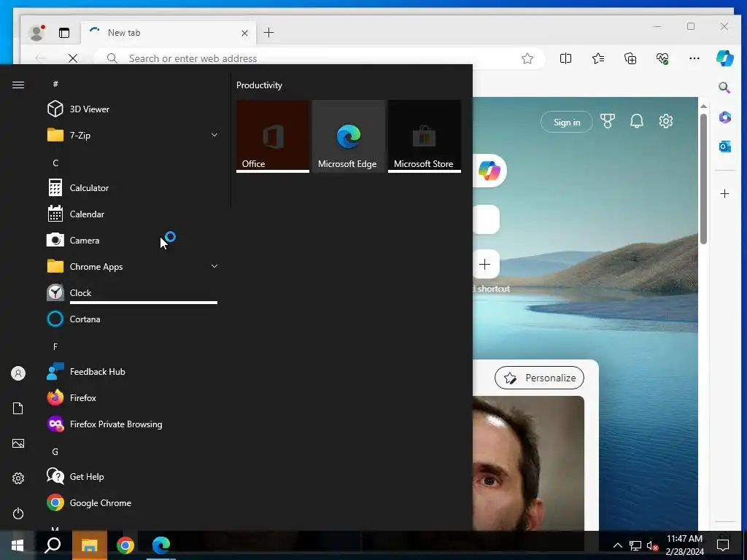Close the New tab in Edge
The width and height of the screenshot is (747, 560).
click(x=244, y=33)
